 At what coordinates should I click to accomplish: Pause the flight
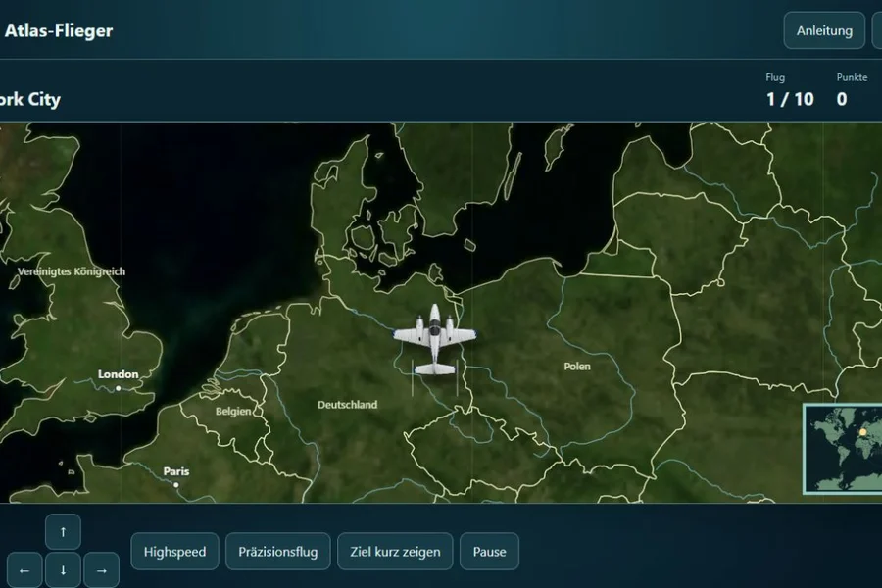pos(489,552)
